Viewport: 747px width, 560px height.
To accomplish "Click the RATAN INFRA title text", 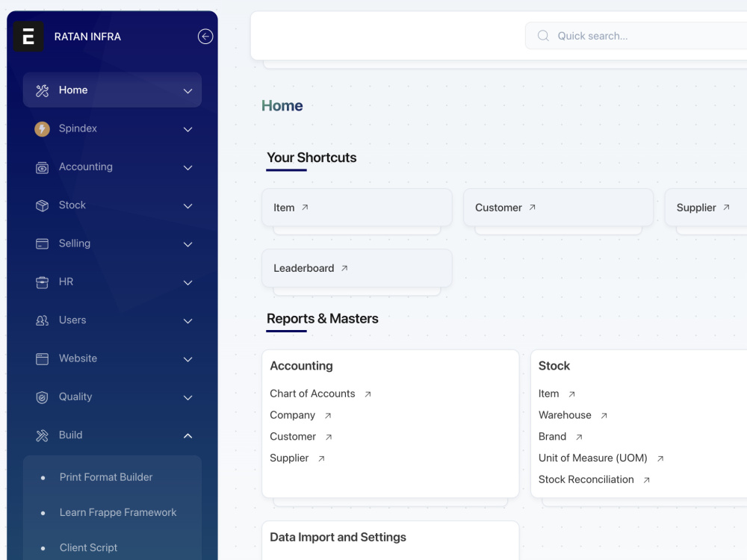I will coord(87,37).
